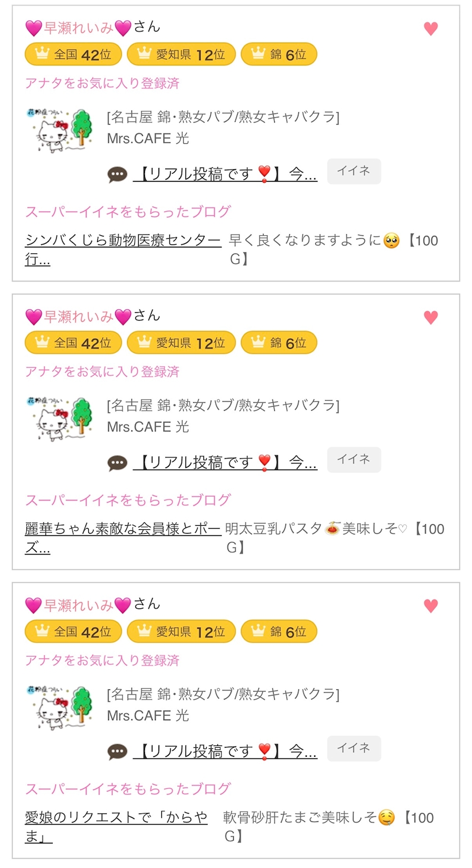Toggle favorite heart in the 麗華ちゃん blog card
Viewport: 472px width, 868px height.
pyautogui.click(x=430, y=317)
